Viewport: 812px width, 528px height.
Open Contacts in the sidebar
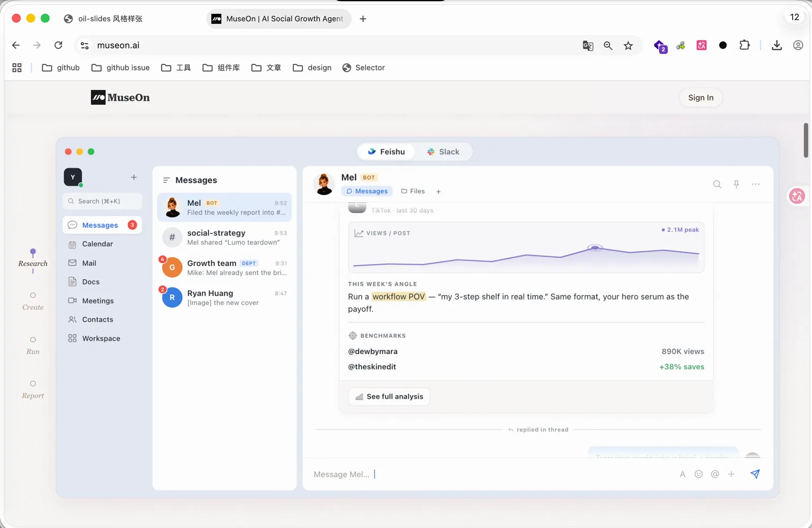[x=102, y=319]
